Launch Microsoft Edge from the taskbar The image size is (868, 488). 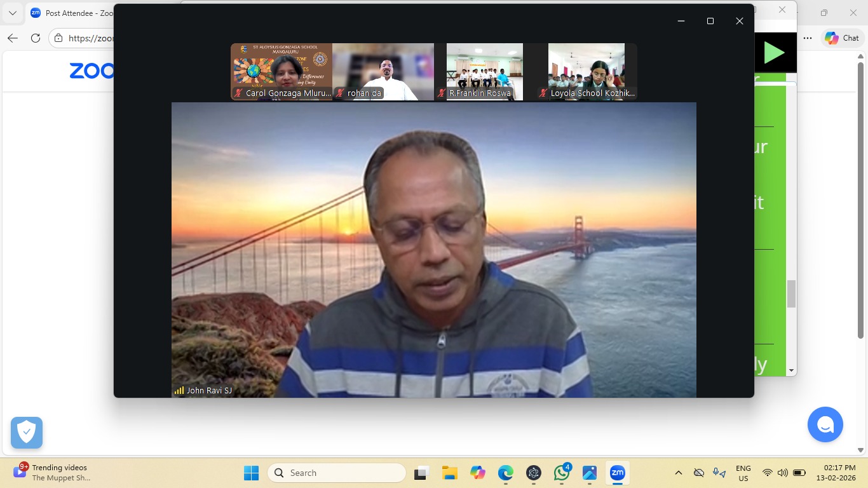(506, 473)
